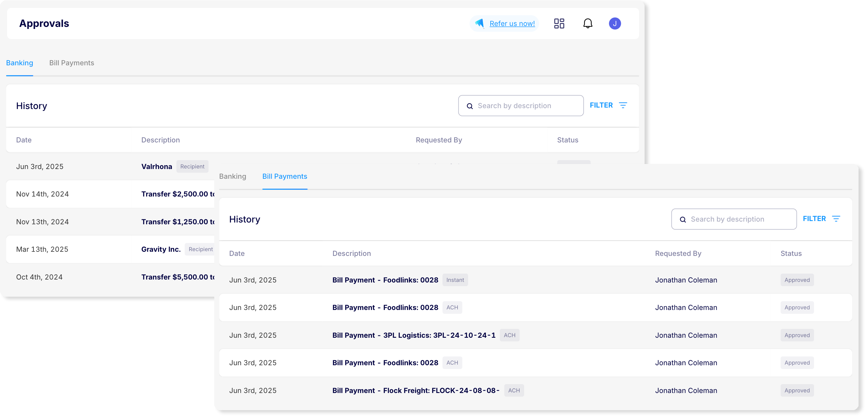Open the J user avatar
Viewport: 868px width, 419px height.
pyautogui.click(x=615, y=24)
